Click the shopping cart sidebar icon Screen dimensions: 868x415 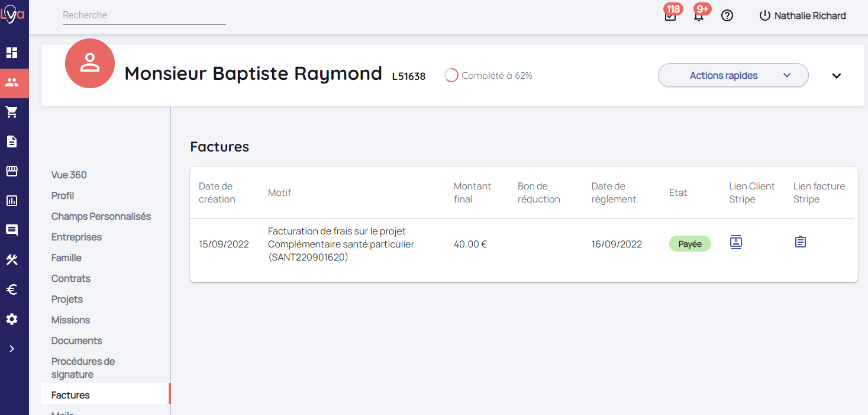click(x=12, y=112)
